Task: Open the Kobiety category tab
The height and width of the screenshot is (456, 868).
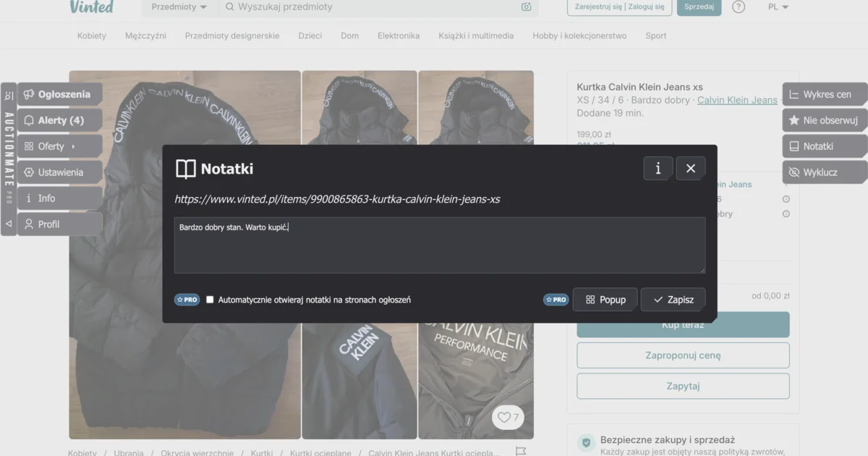Action: click(92, 35)
